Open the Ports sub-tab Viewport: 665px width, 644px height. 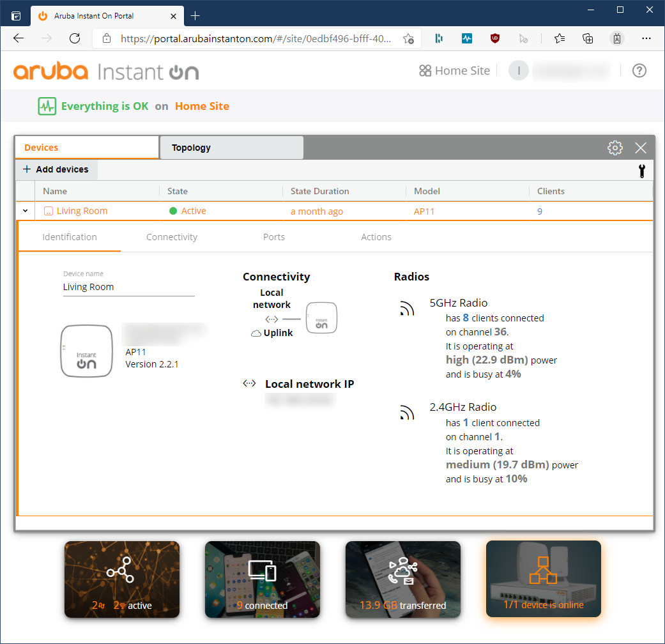pos(274,237)
